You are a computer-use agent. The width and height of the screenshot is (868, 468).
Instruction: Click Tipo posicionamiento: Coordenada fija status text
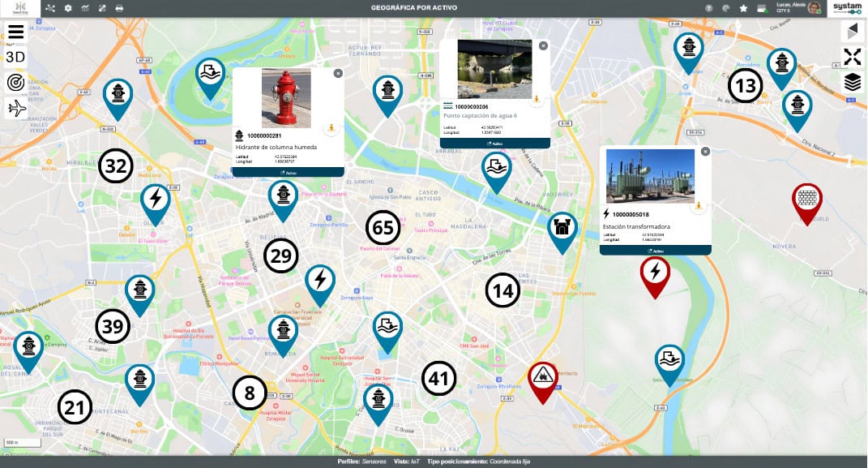coord(479,462)
